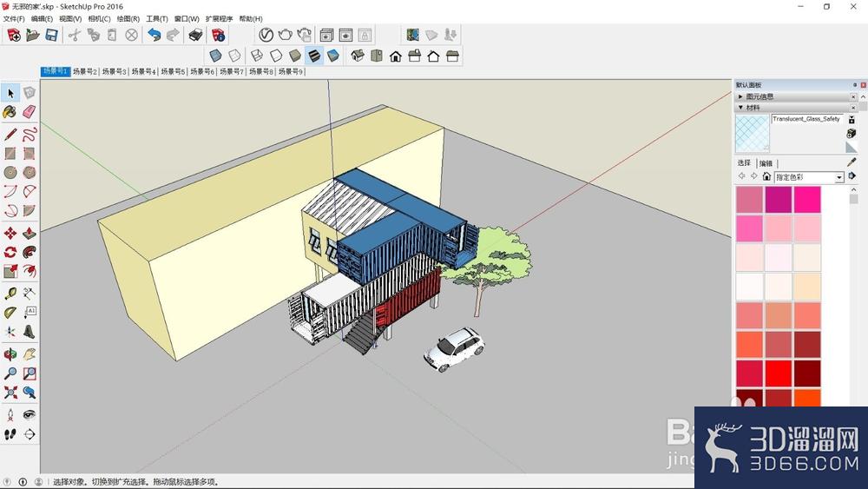The height and width of the screenshot is (489, 868).
Task: Open the 编辑(E) menu
Action: click(42, 18)
